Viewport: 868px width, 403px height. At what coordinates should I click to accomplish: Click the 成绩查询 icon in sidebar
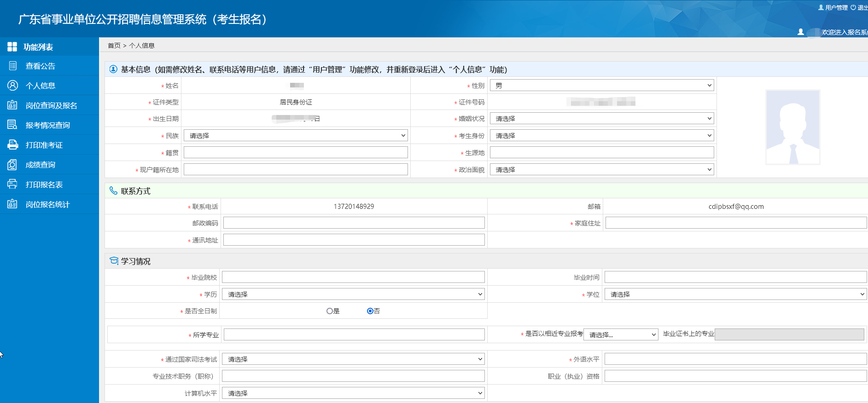pos(12,165)
